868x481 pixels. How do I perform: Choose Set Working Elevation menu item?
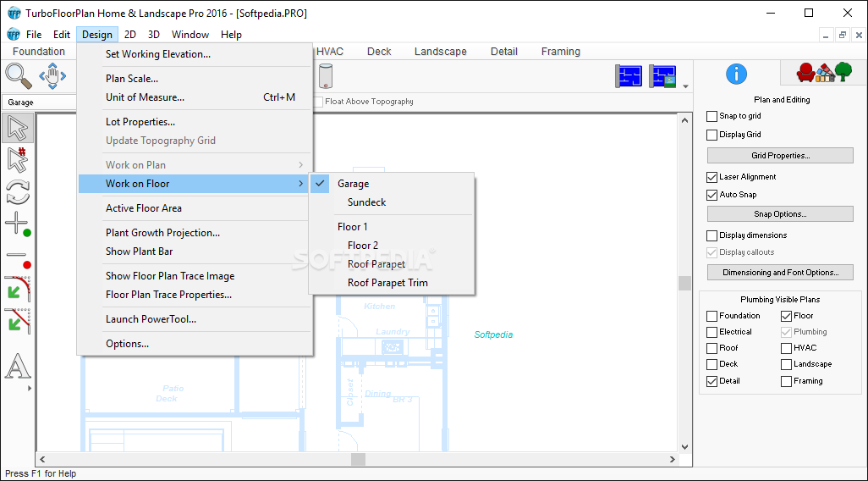[195, 54]
